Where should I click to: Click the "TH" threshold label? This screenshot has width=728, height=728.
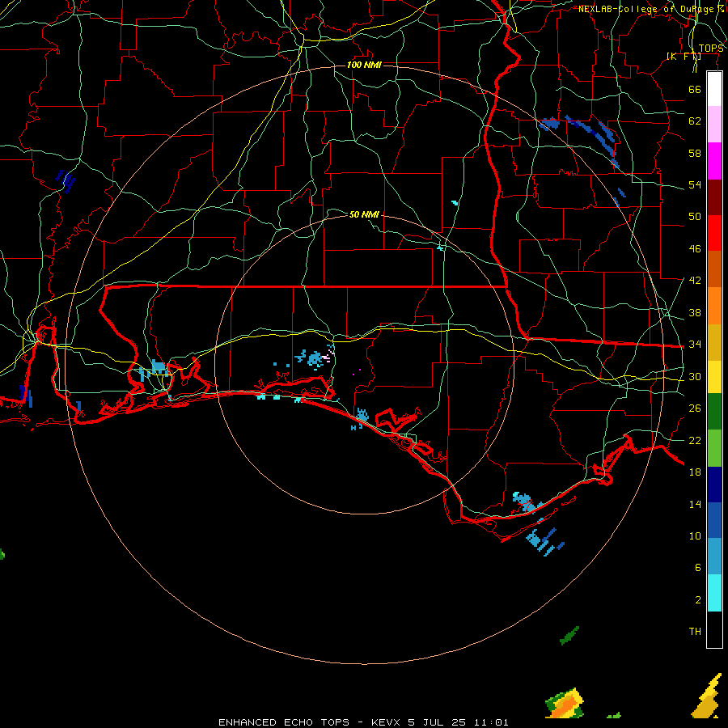click(695, 632)
